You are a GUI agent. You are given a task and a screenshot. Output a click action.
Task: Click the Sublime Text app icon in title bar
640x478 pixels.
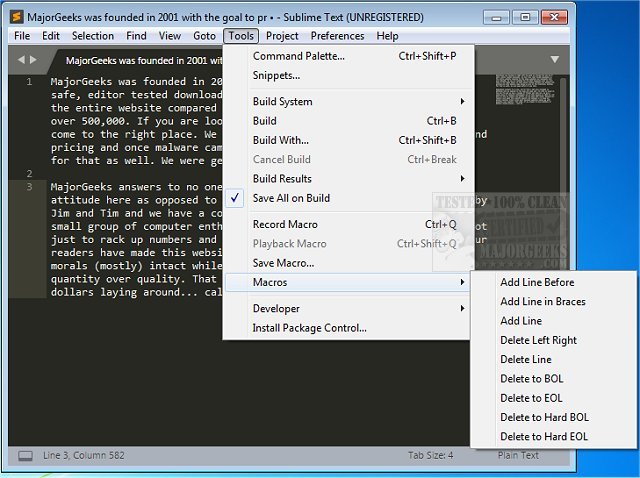(x=17, y=17)
